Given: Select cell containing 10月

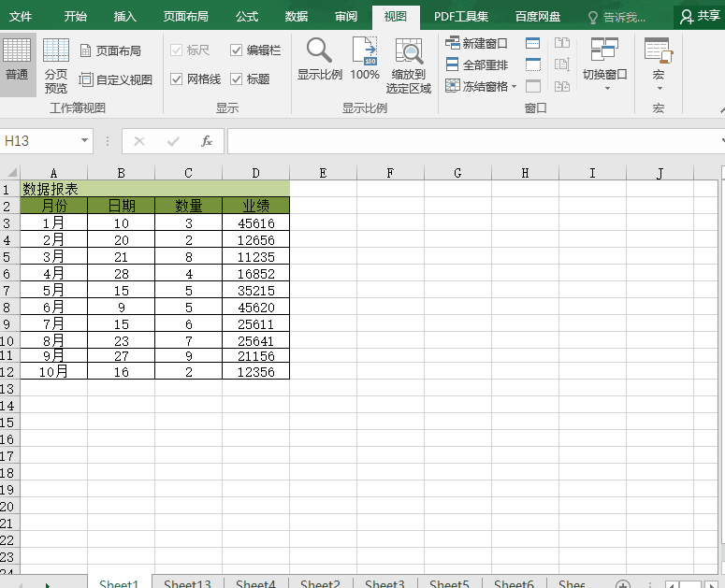Looking at the screenshot, I should (x=53, y=371).
